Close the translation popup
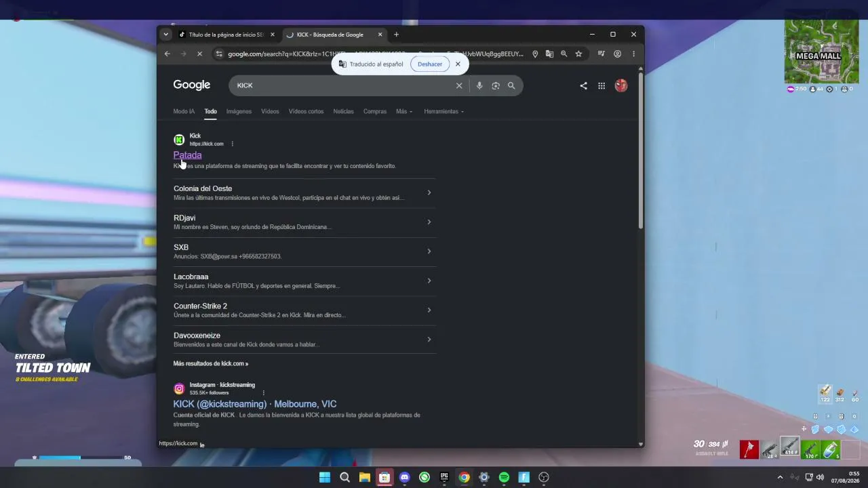The width and height of the screenshot is (868, 488). point(458,64)
